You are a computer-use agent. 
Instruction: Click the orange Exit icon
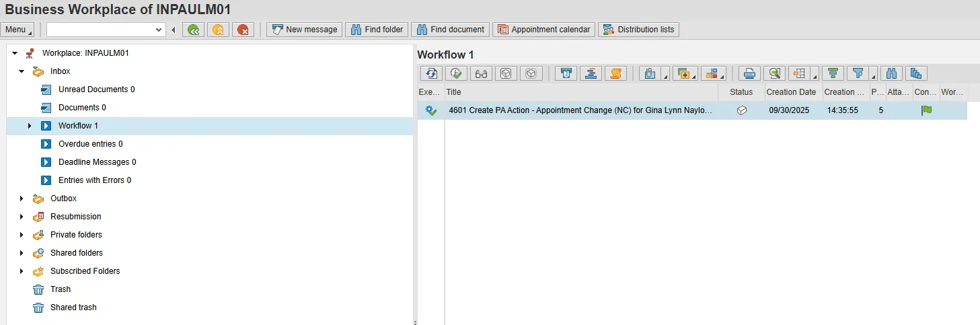coord(219,30)
